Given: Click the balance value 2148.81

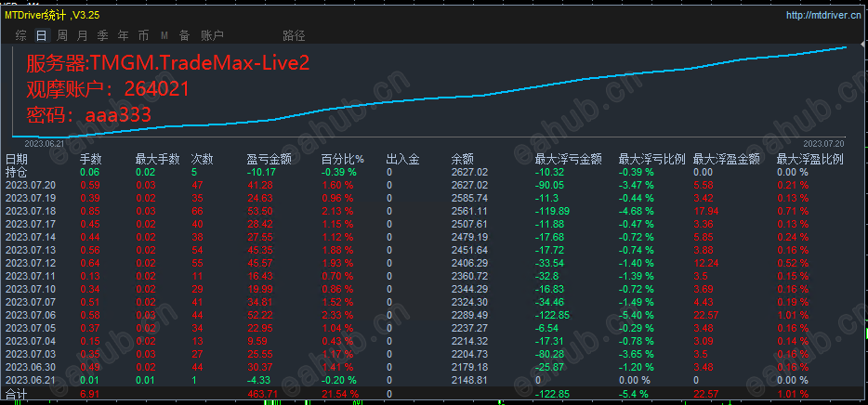Looking at the screenshot, I should (470, 380).
